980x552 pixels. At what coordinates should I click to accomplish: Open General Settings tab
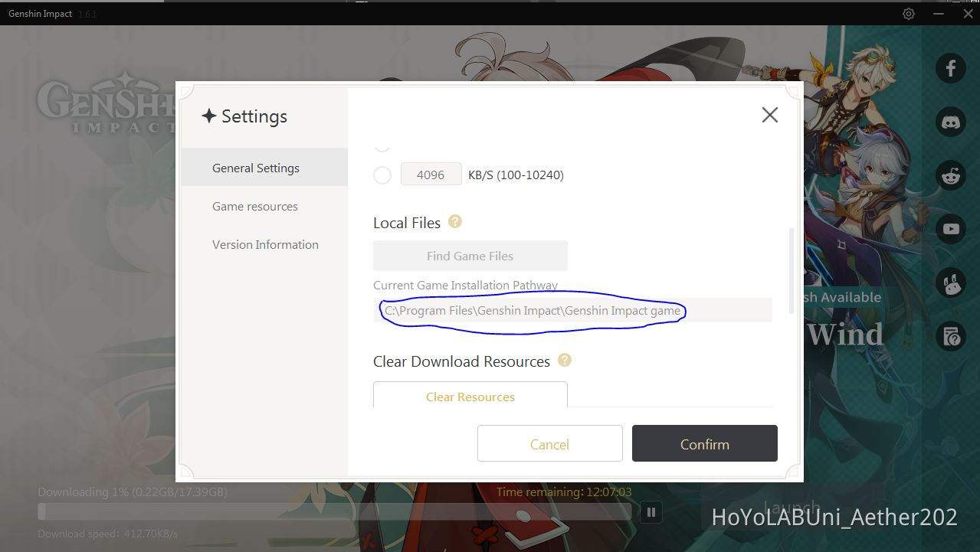[x=264, y=168]
